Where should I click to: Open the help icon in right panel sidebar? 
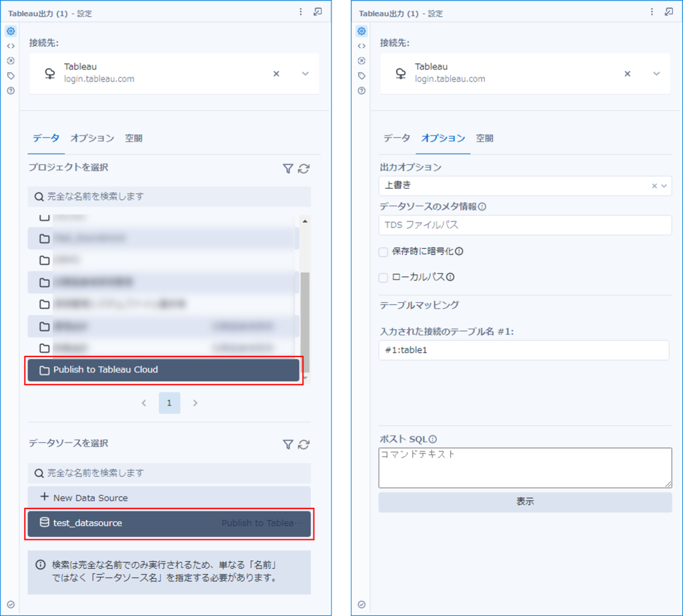point(362,91)
